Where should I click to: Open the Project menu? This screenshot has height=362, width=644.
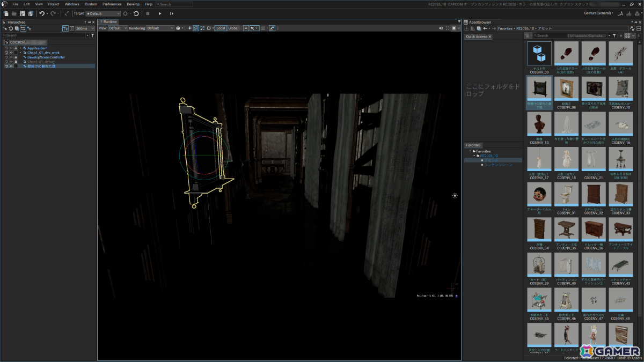click(x=54, y=4)
